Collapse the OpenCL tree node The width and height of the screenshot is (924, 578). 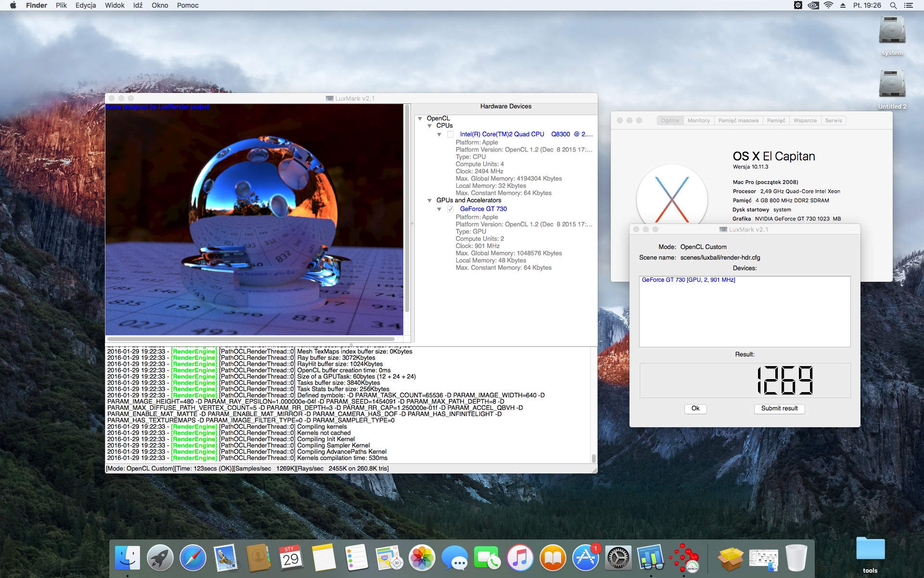(x=420, y=118)
